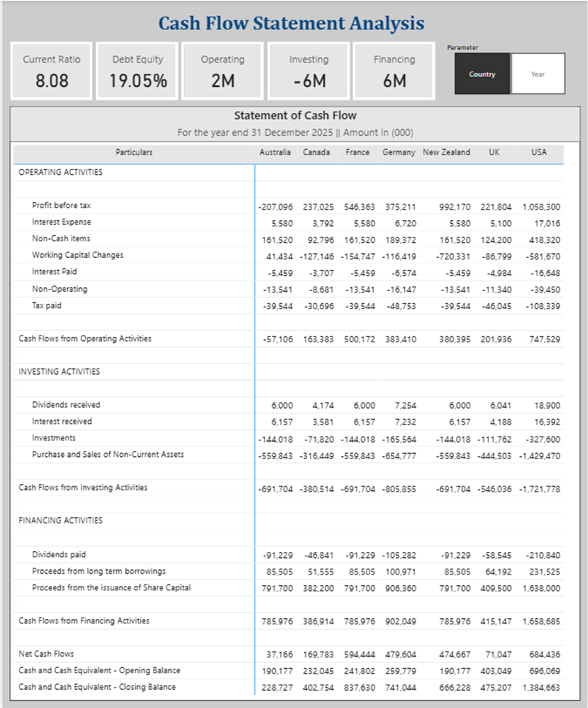Select the Country parameter button
588x708 pixels.
click(482, 74)
